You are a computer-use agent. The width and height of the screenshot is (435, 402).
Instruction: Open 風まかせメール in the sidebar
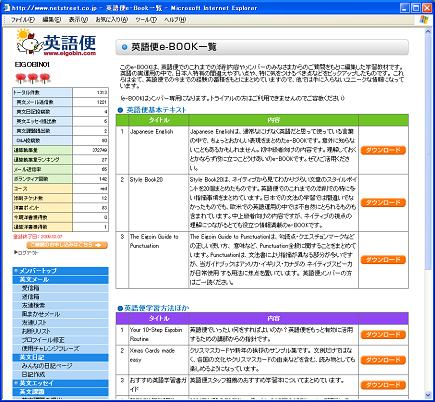click(41, 314)
